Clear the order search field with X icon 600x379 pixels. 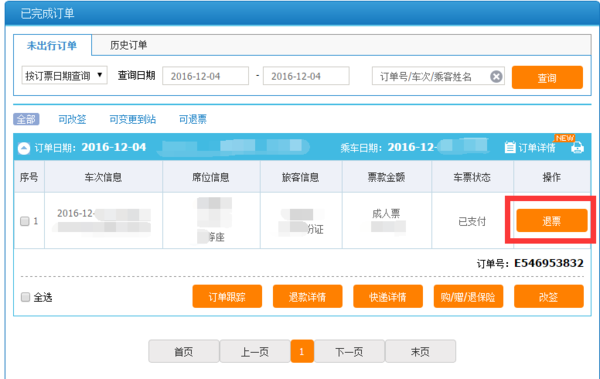tap(496, 77)
